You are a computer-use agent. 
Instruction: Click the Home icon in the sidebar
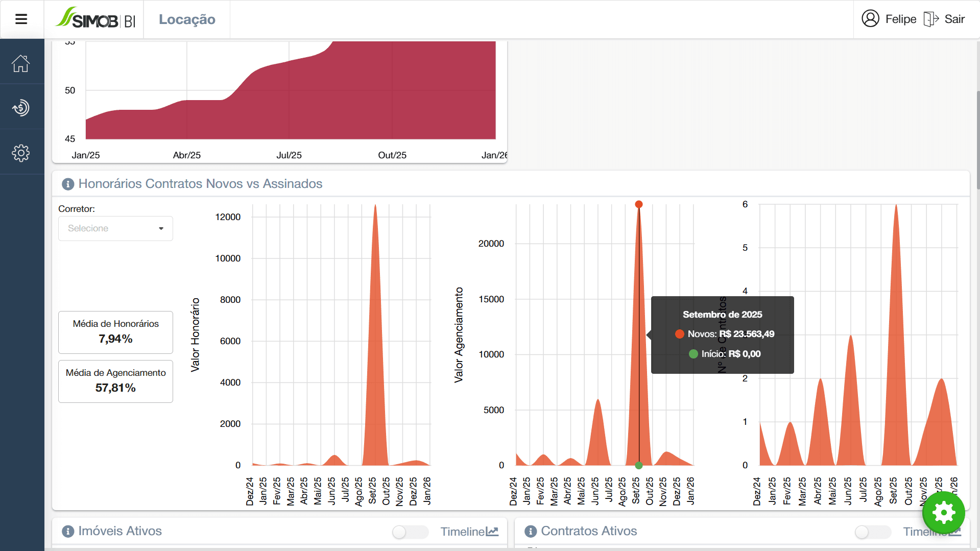tap(20, 63)
